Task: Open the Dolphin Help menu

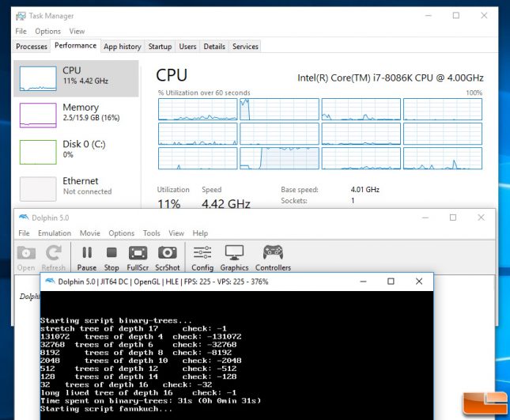Action: click(200, 233)
